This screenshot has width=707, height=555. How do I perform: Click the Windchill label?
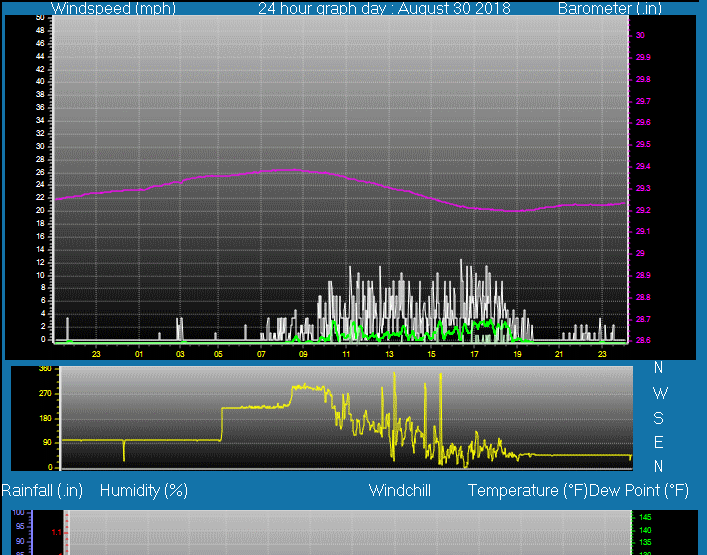[x=400, y=491]
